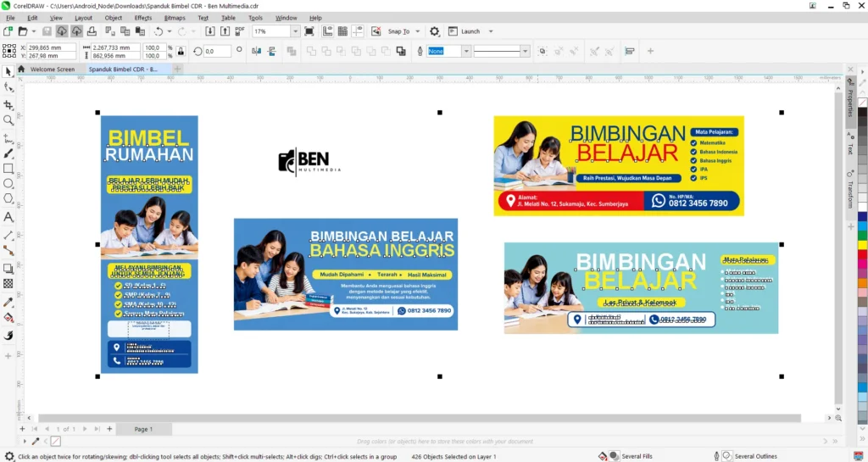Toggle the object origin reference grid
868x462 pixels.
point(8,52)
